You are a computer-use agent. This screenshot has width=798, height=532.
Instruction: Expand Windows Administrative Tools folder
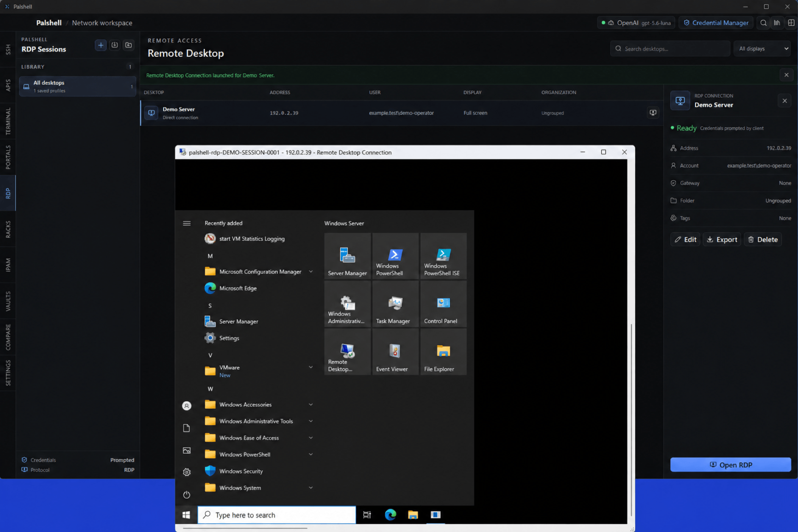point(311,421)
